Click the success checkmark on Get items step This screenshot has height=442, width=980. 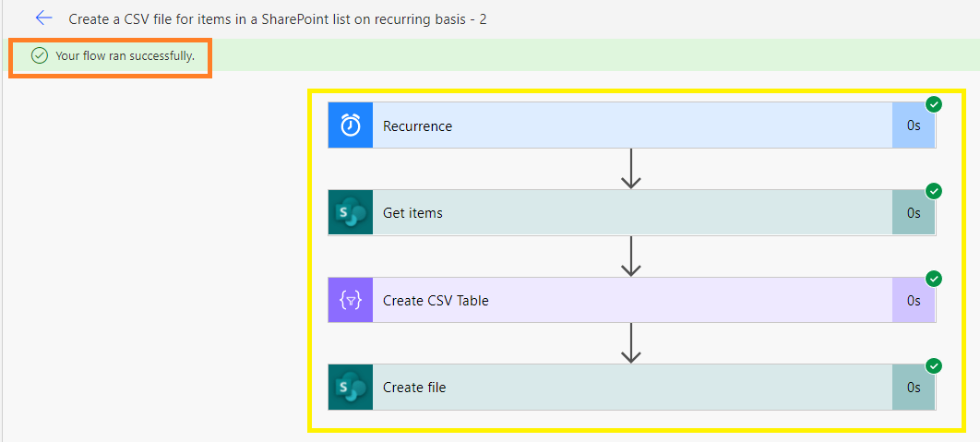(x=934, y=191)
